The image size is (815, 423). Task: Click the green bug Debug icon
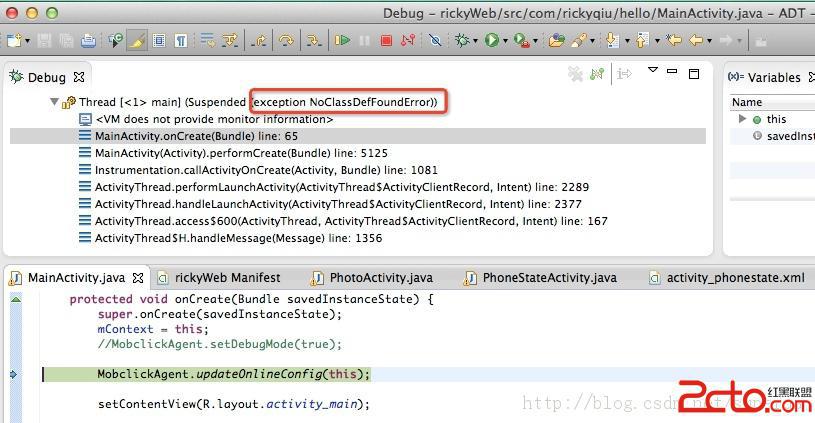pyautogui.click(x=462, y=40)
